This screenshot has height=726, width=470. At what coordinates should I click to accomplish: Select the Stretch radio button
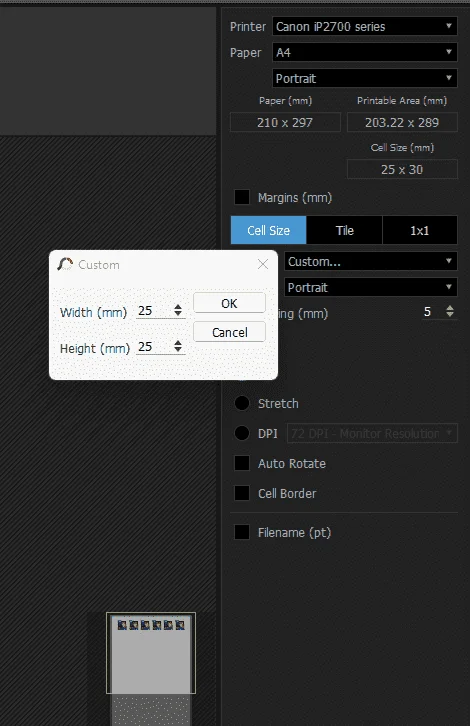point(242,403)
